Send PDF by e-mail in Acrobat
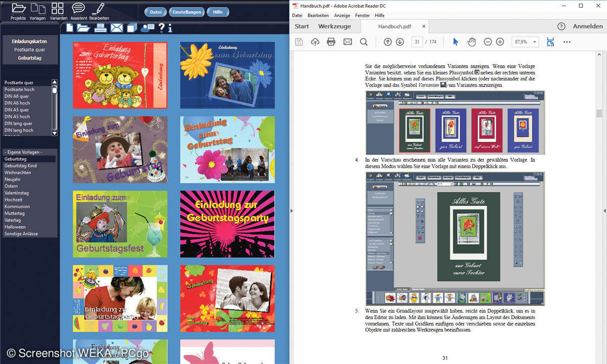The width and height of the screenshot is (607, 364). [348, 42]
